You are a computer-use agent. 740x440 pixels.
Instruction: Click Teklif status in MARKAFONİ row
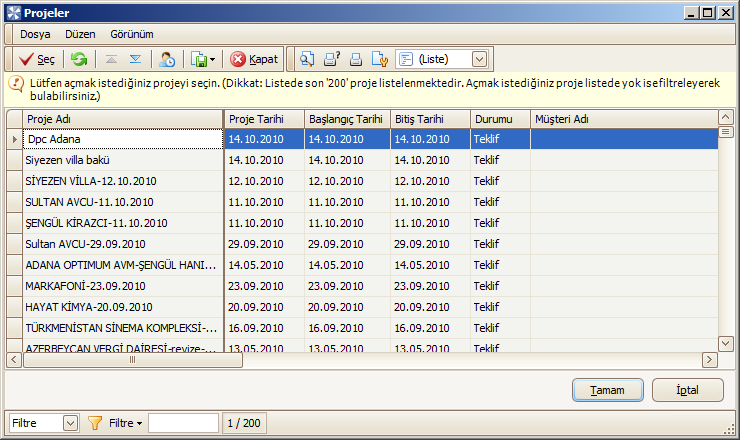500,286
